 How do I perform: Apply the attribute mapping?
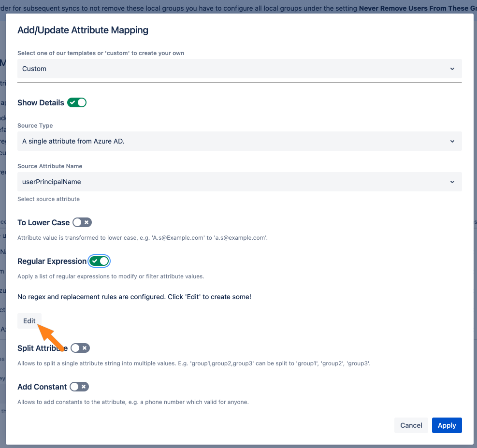pyautogui.click(x=447, y=425)
